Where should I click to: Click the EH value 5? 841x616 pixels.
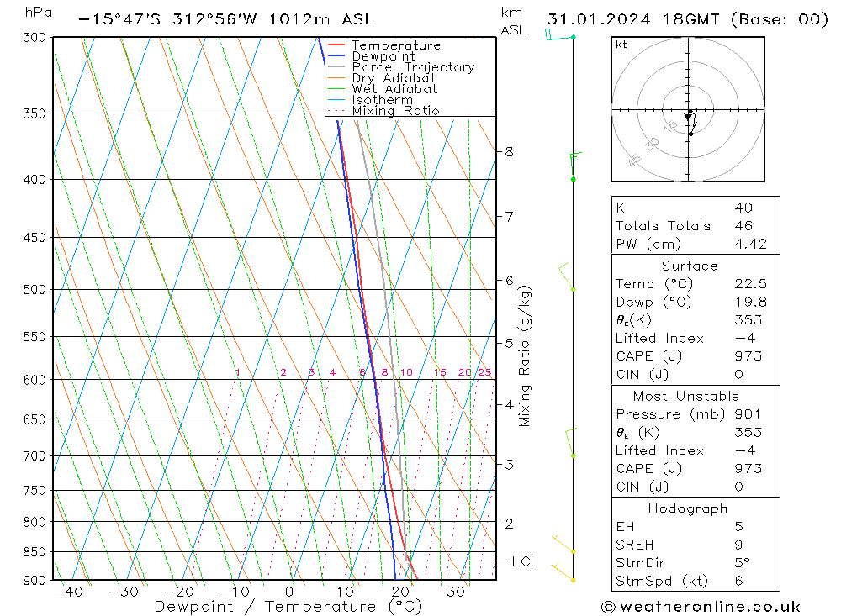point(738,526)
